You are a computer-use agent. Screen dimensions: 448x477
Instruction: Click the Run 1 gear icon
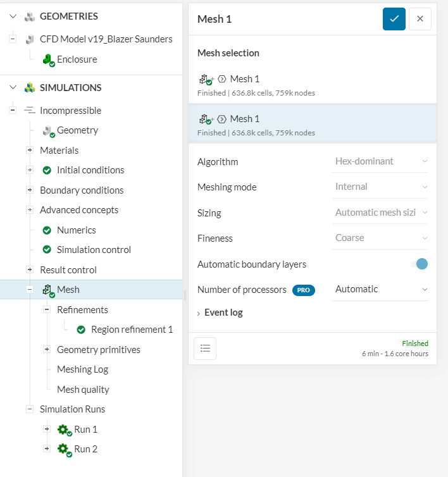[64, 430]
